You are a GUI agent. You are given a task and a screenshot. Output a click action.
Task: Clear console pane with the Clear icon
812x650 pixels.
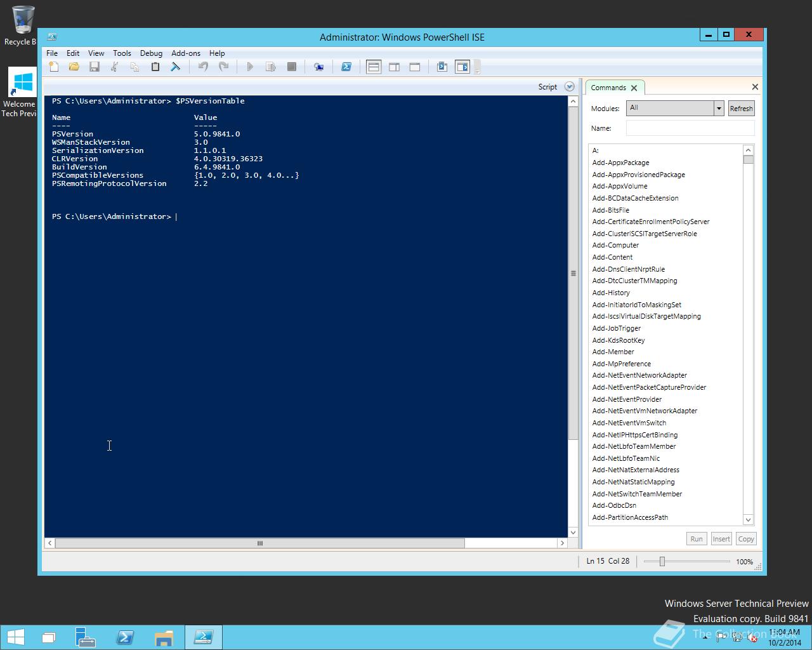pyautogui.click(x=176, y=67)
